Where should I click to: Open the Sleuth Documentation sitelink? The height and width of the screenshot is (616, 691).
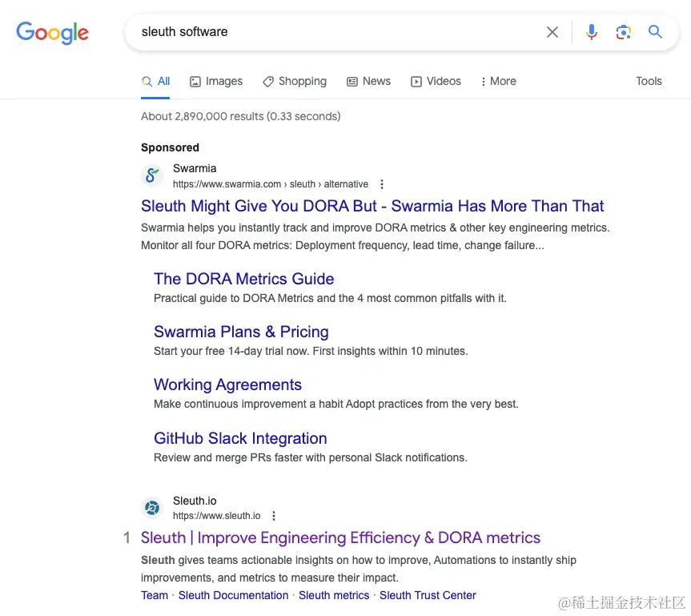click(233, 595)
